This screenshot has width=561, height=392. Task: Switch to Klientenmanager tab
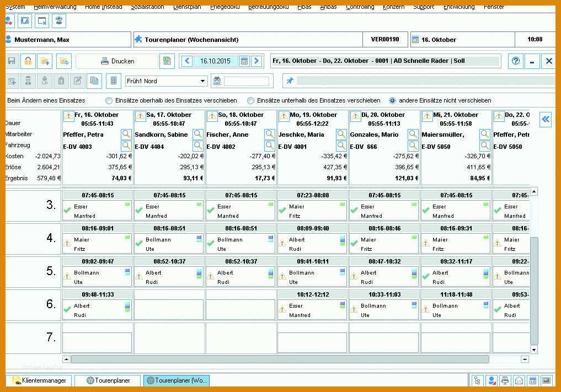39,380
